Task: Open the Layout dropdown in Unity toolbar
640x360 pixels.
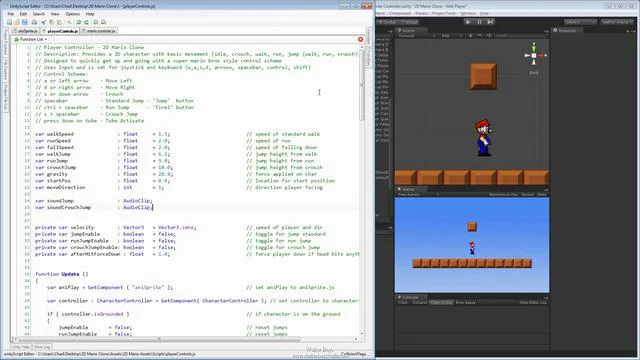Action: 616,22
